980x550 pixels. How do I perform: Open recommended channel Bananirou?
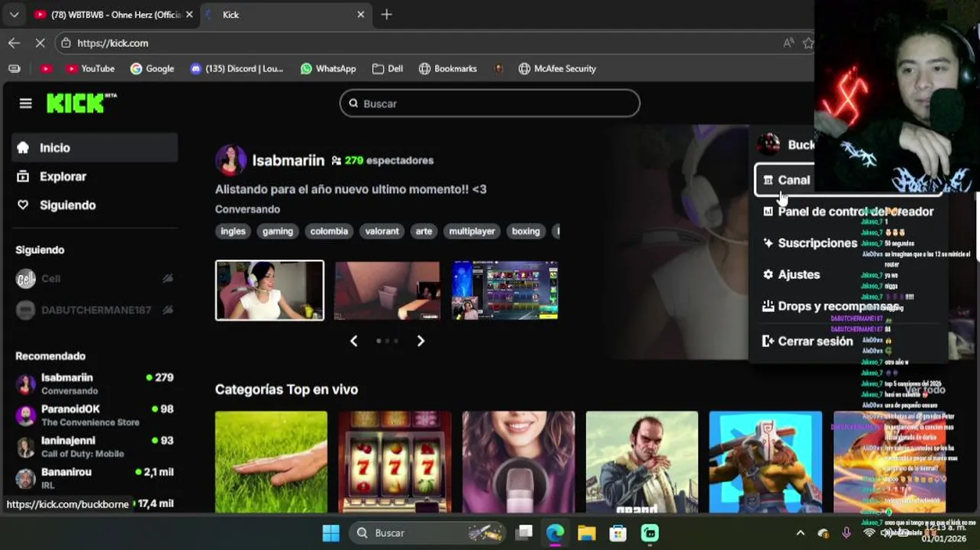(x=95, y=477)
